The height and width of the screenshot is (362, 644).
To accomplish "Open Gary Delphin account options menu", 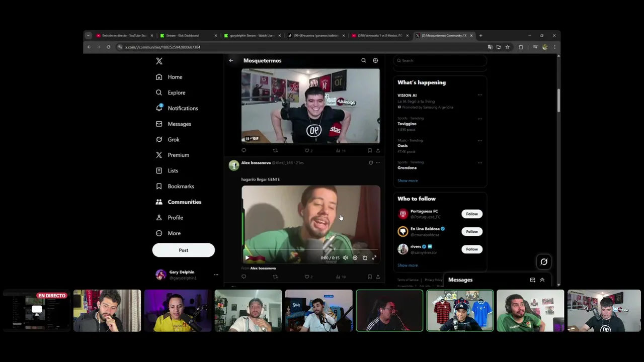I will [x=216, y=275].
